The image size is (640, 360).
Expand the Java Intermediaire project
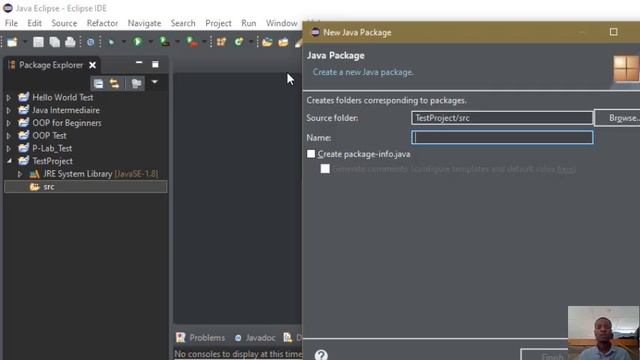(9, 110)
